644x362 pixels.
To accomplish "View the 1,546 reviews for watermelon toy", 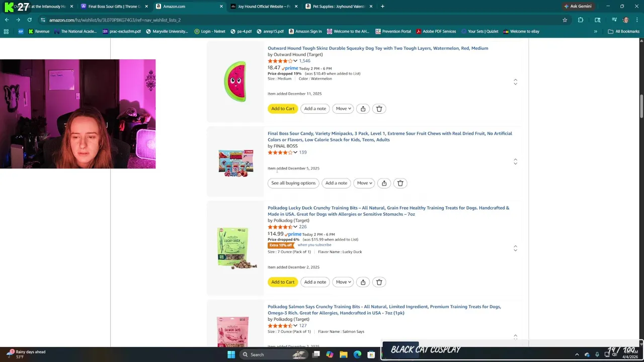I will pos(305,61).
